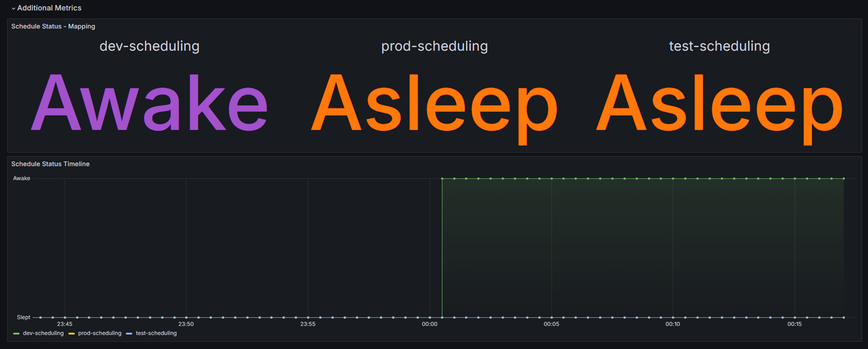Select the test-scheduling heading in Mapping panel

(x=719, y=46)
